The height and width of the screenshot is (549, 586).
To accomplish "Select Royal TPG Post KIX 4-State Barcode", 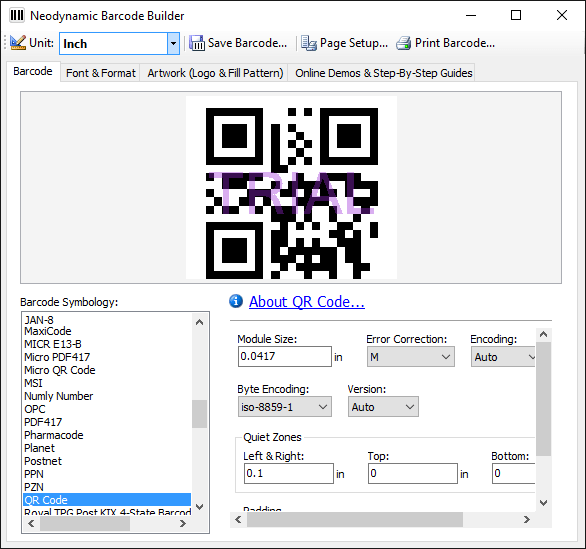I will pyautogui.click(x=107, y=511).
